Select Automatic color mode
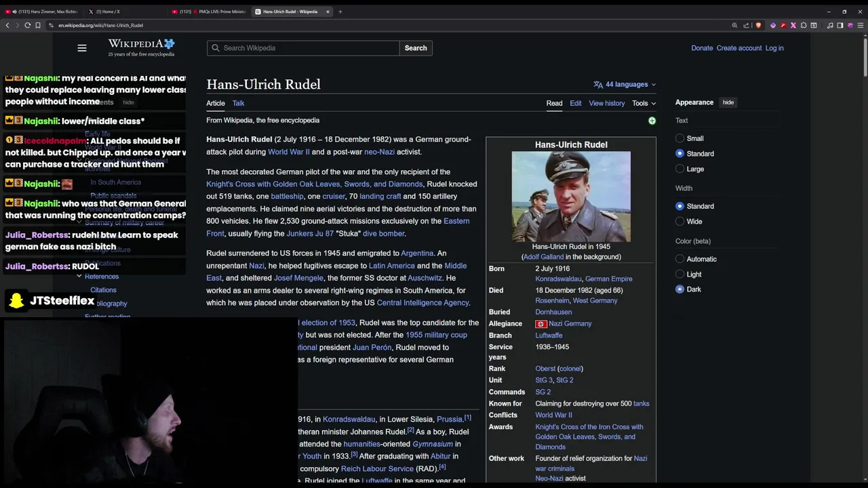Image resolution: width=868 pixels, height=488 pixels. (680, 259)
